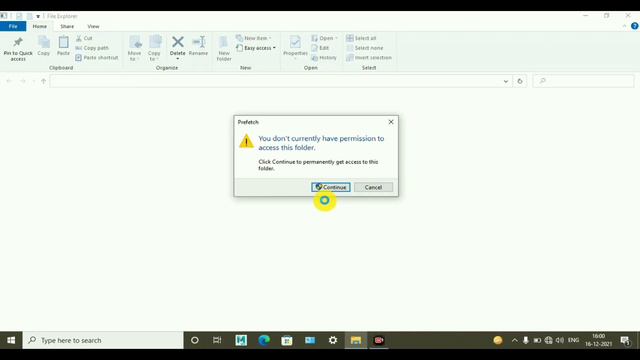Open File Explorer taskbar icon
This screenshot has width=640, height=360.
356,340
